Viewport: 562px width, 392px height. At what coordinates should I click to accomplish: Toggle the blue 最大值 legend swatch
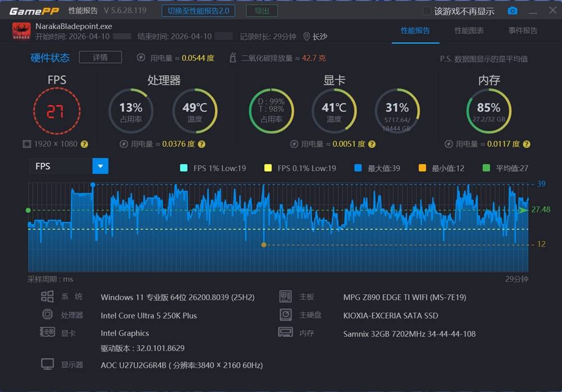tap(357, 168)
